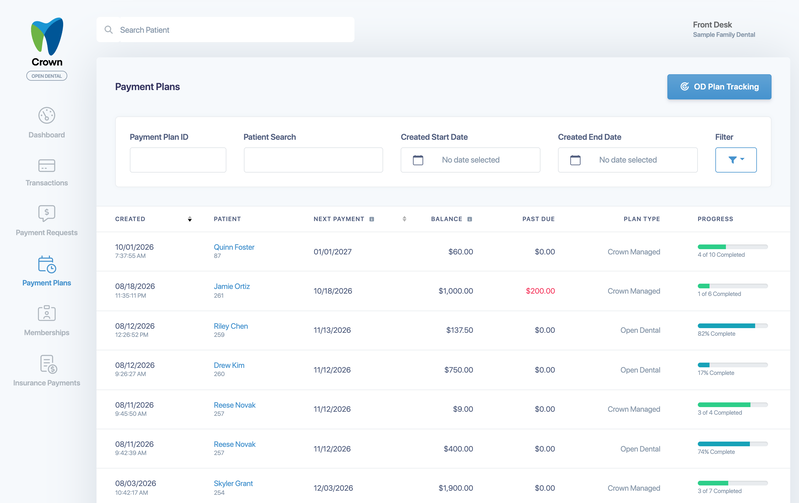Screen dimensions: 799x503
Task: Open the Filter funnel dropdown
Action: 736,160
